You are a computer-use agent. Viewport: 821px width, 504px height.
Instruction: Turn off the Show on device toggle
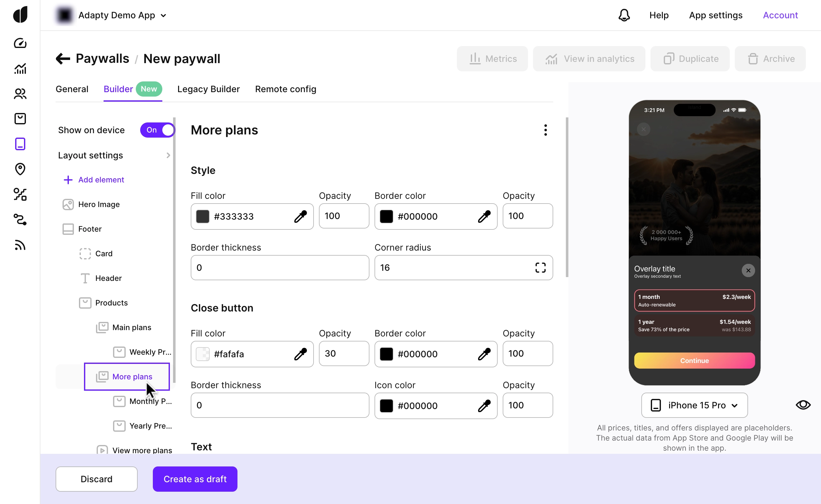pyautogui.click(x=157, y=130)
